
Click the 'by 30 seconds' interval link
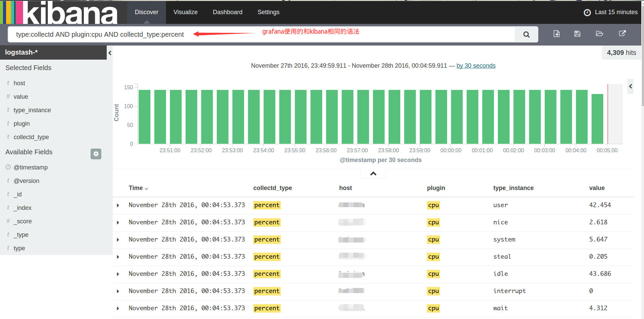pyautogui.click(x=476, y=66)
